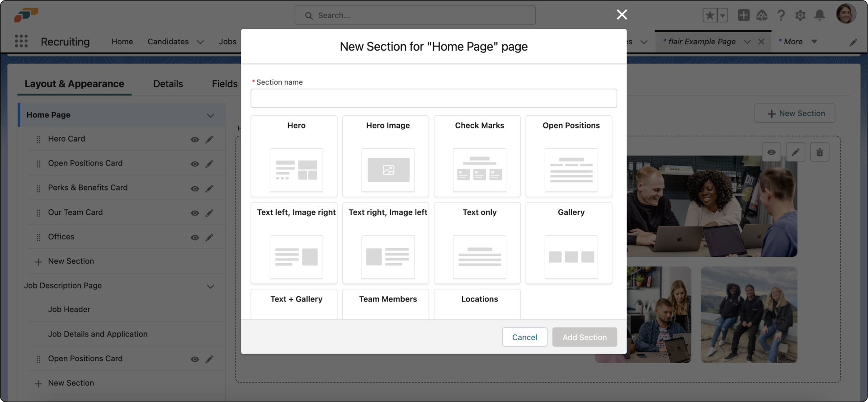Screen dimensions: 868x402
Task: Click the Trailhead guidance icon
Action: 762,15
